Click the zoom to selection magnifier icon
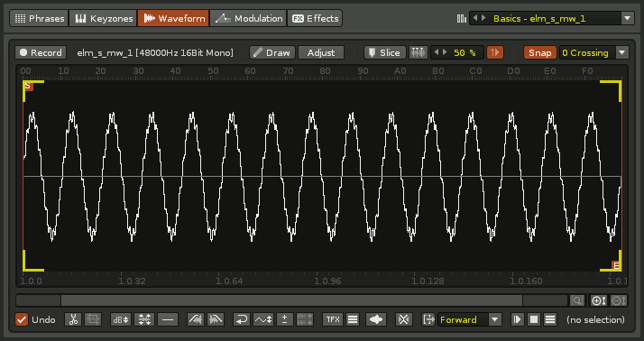This screenshot has height=341, width=644. point(577,300)
